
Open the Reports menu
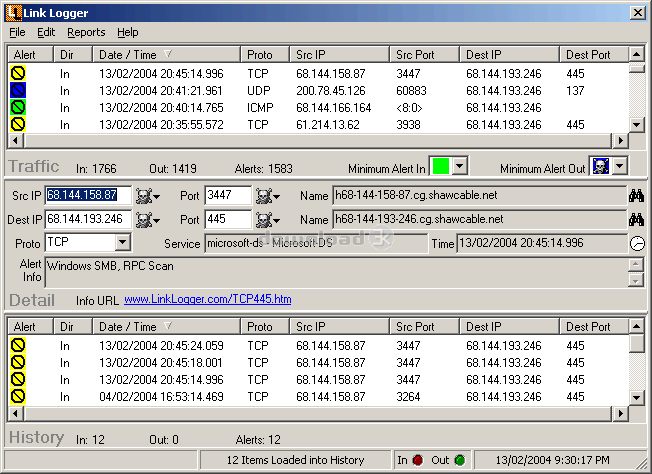tap(86, 32)
